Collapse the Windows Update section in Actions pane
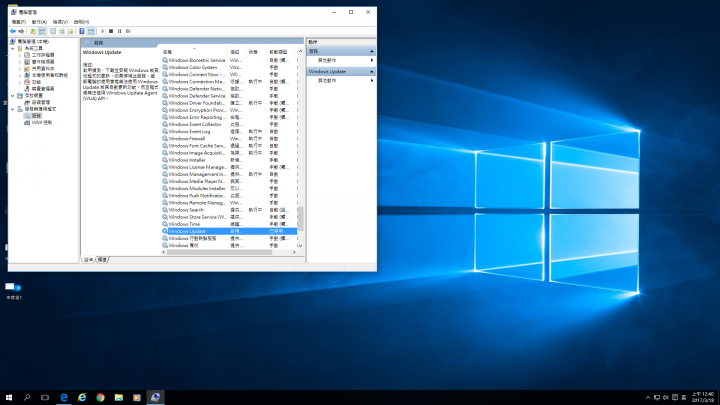This screenshot has height=405, width=720. point(371,72)
